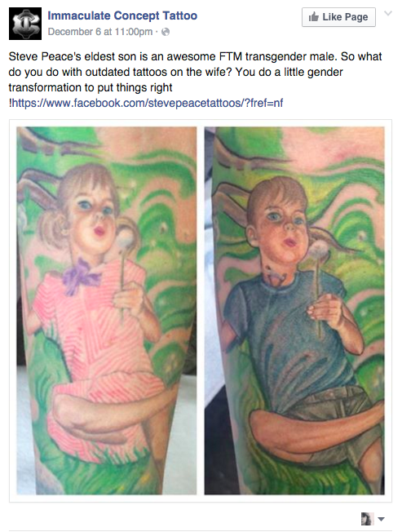
Task: Click the Immaculate Concept Tattoo page avatar
Action: click(x=25, y=24)
